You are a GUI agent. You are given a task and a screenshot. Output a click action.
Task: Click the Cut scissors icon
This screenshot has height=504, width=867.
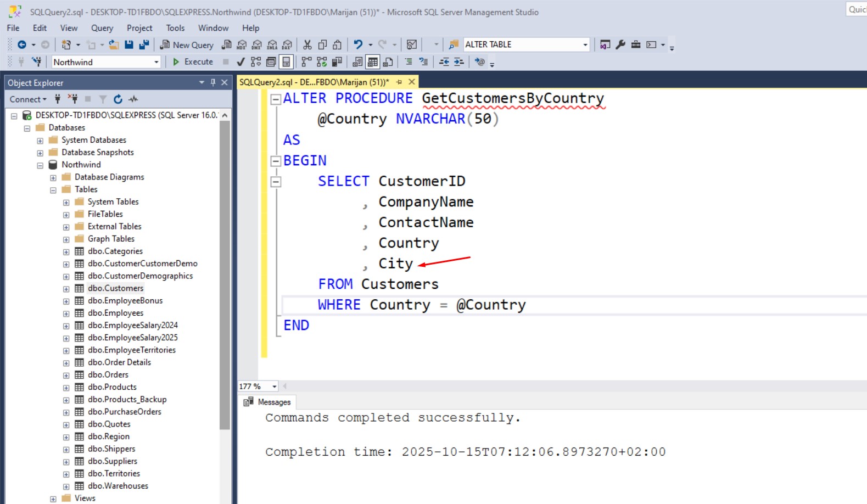(x=307, y=45)
